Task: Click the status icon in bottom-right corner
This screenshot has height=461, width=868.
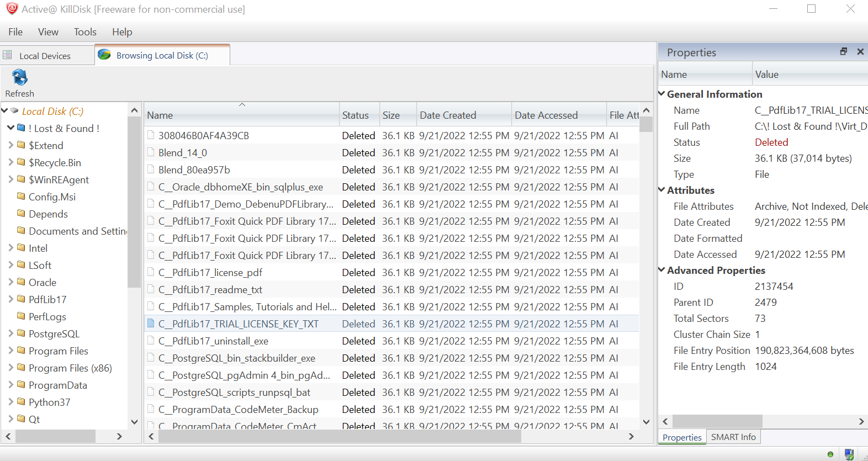Action: pos(849,454)
